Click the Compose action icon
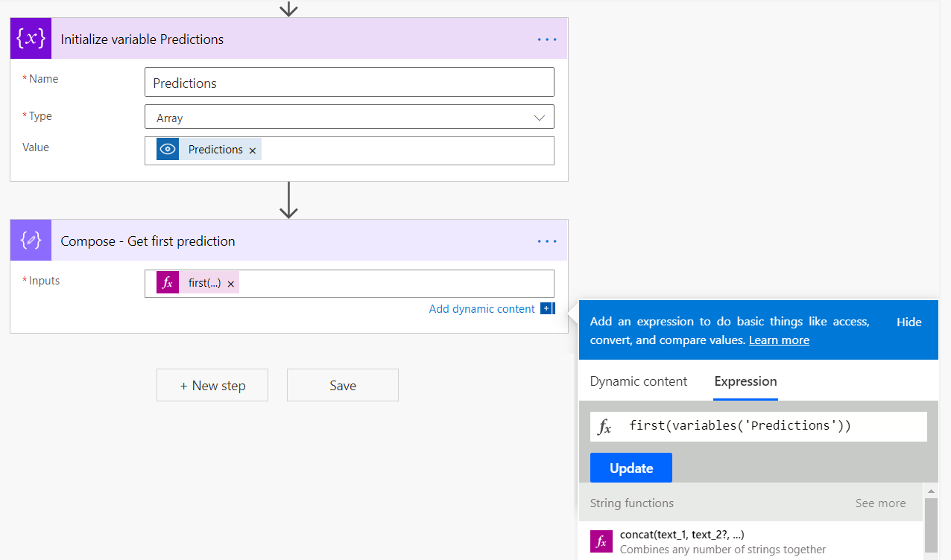951x560 pixels. [31, 241]
